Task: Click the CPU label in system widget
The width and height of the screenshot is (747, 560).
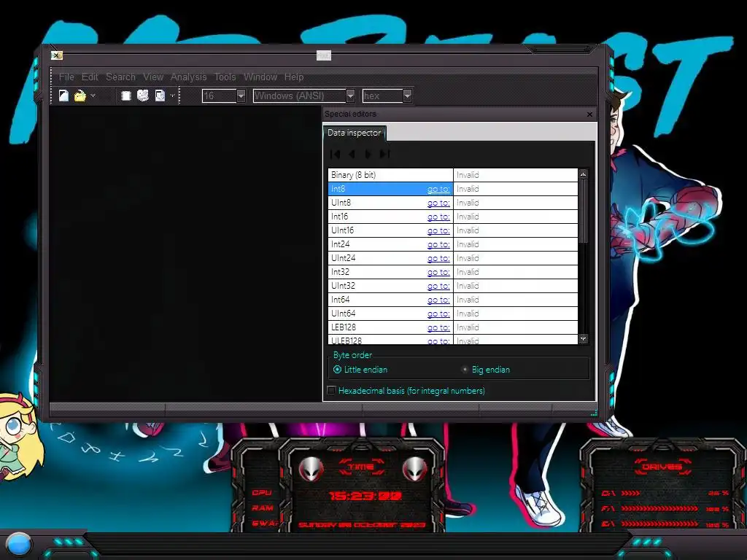Action: click(262, 492)
